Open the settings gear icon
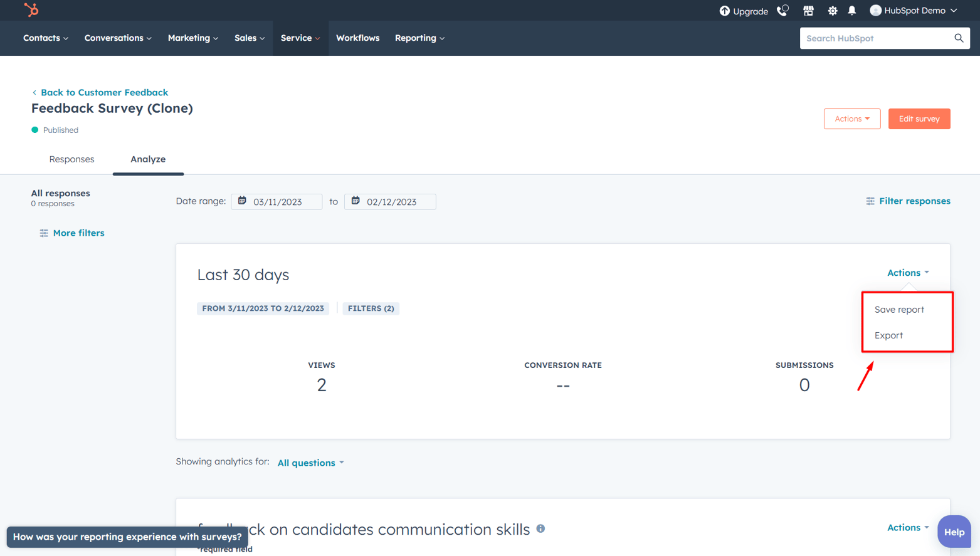This screenshot has width=980, height=556. click(x=831, y=10)
